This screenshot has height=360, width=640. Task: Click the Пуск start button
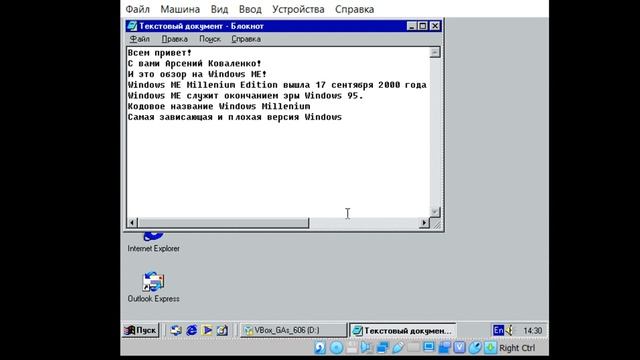(140, 330)
